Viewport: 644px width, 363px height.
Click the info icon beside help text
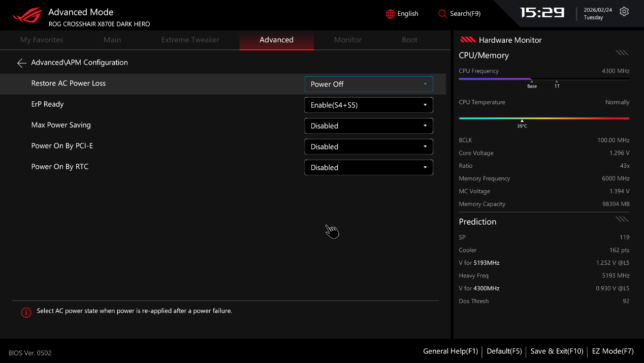pyautogui.click(x=26, y=312)
